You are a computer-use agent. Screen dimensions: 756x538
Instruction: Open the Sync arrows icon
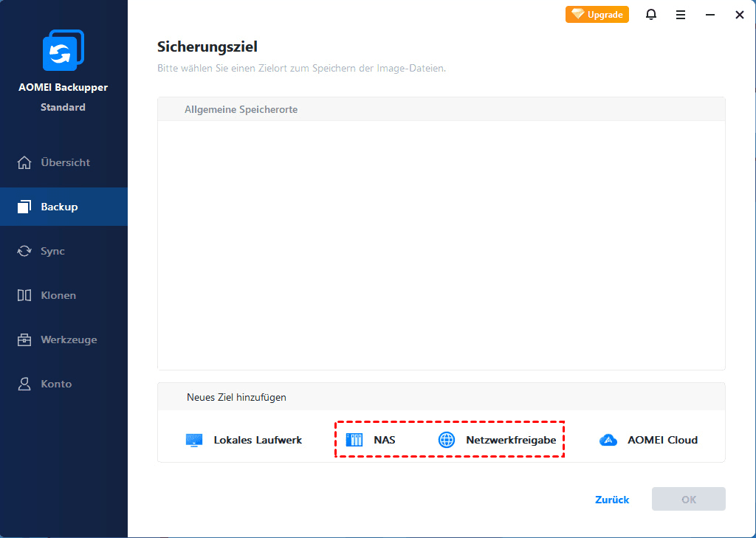coord(24,251)
